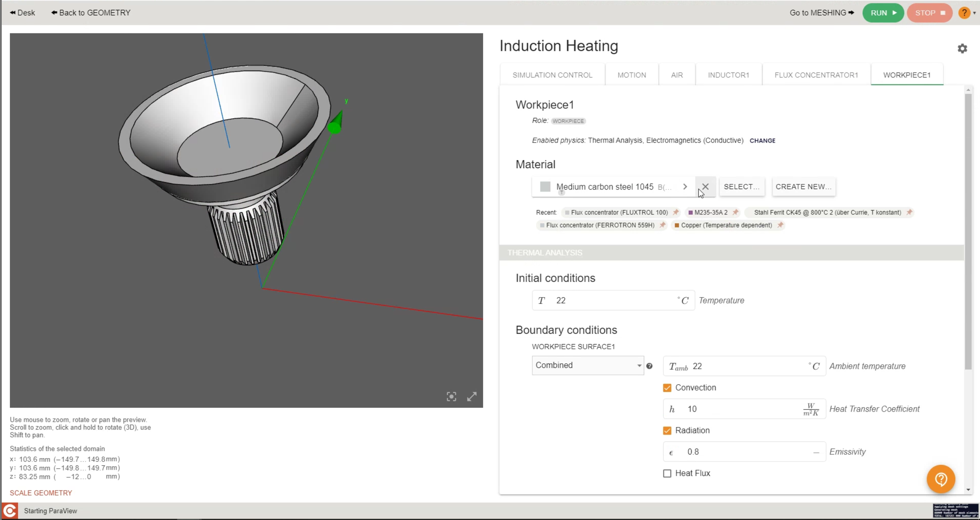
Task: Click the initial Temperature input field
Action: coord(613,300)
